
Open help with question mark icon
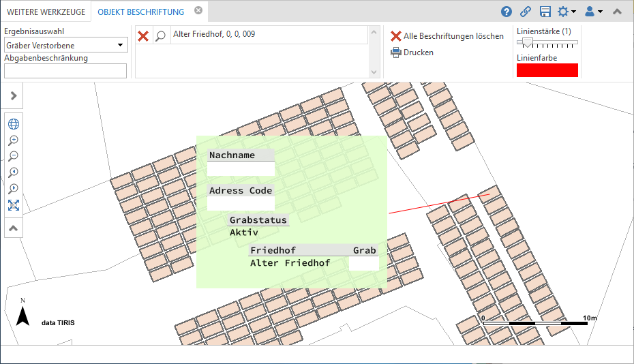[507, 12]
